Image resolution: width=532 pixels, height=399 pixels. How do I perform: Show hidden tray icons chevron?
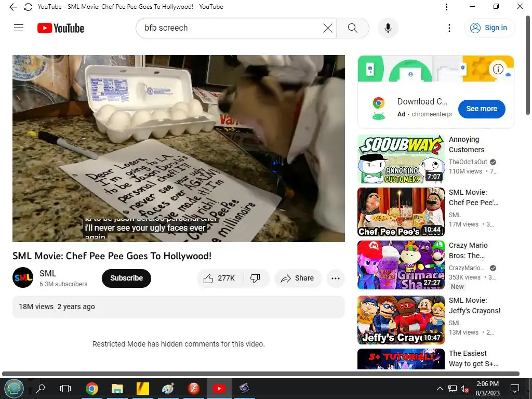coord(440,389)
